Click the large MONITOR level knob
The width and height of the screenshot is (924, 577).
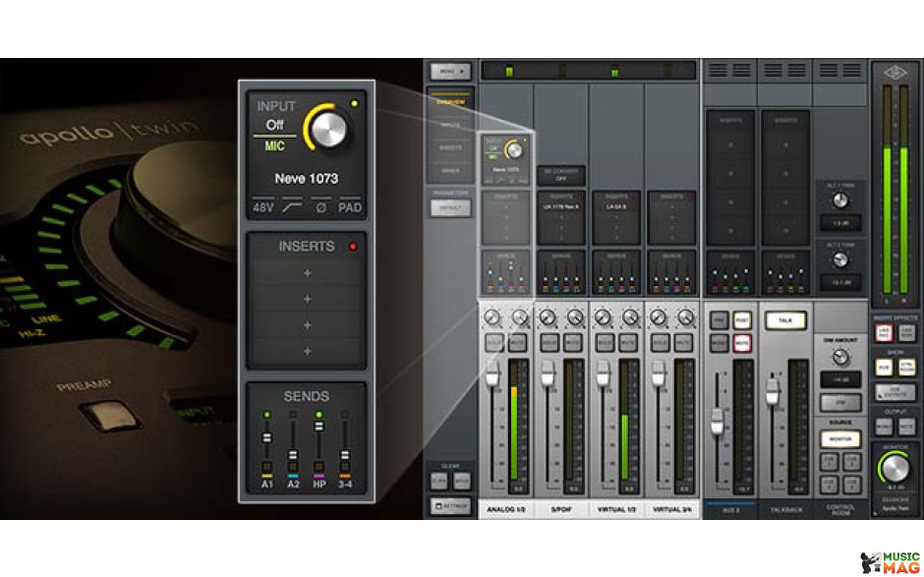(x=895, y=467)
